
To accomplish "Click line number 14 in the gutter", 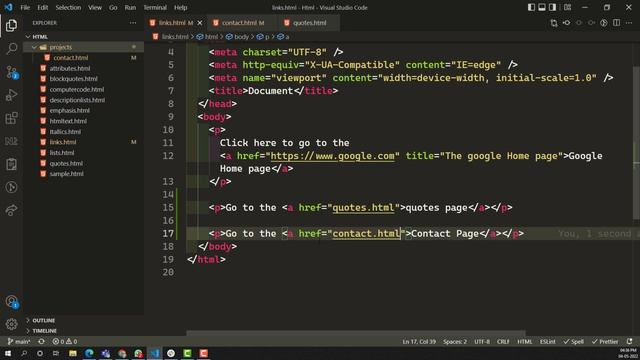I will point(168,195).
